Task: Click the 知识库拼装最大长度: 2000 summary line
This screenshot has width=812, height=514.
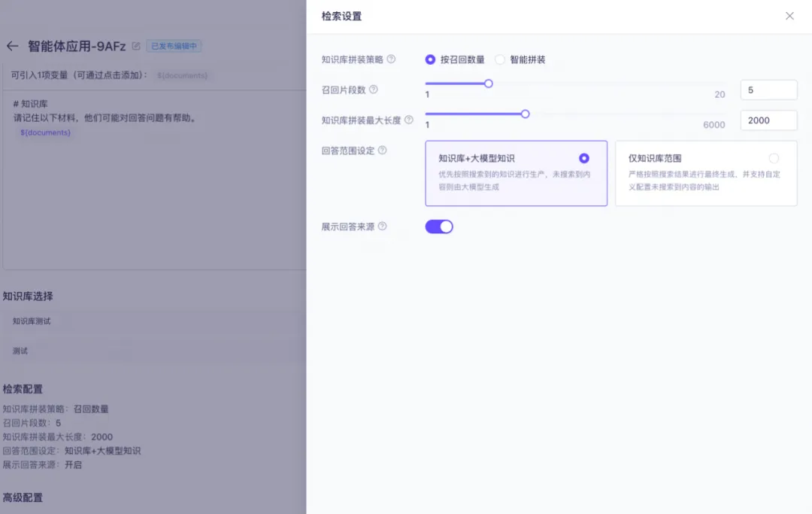Action: [57, 436]
